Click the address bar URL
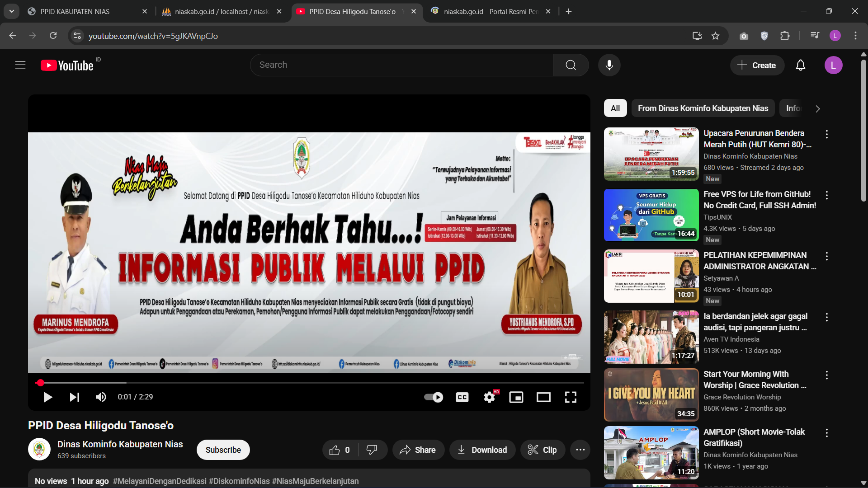Viewport: 868px width, 488px height. coord(153,36)
